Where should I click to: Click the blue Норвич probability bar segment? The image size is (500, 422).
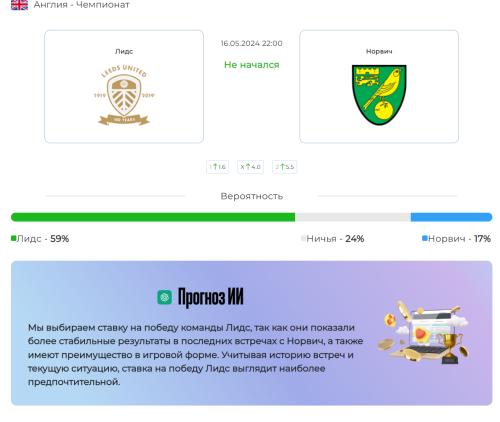[x=452, y=217]
